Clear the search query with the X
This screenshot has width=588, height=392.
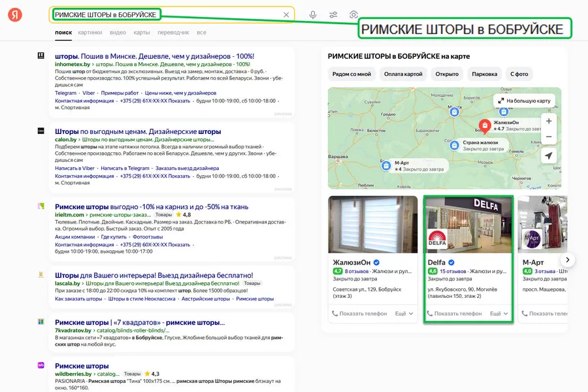pyautogui.click(x=286, y=14)
